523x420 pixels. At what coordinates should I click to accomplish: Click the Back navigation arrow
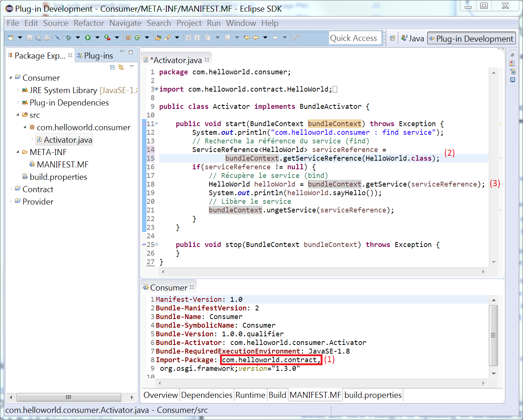(256, 38)
